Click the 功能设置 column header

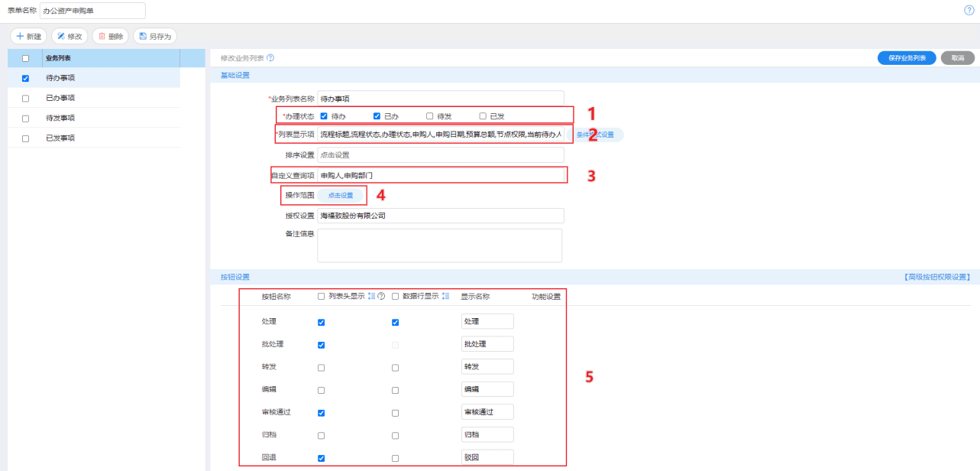[546, 297]
